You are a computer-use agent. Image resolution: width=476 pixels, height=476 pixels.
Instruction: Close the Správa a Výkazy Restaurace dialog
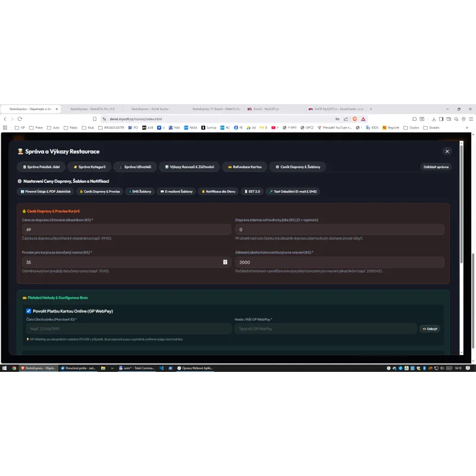coord(447,151)
